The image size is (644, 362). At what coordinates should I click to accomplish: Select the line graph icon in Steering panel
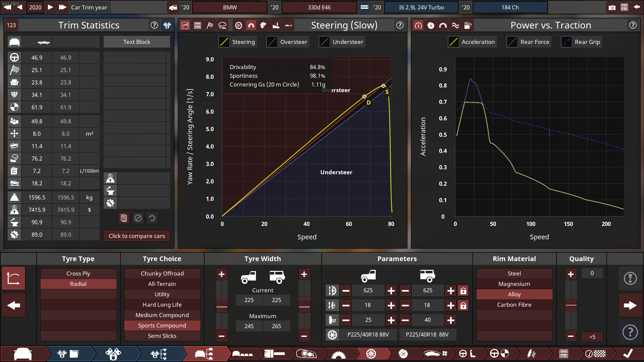(x=185, y=25)
